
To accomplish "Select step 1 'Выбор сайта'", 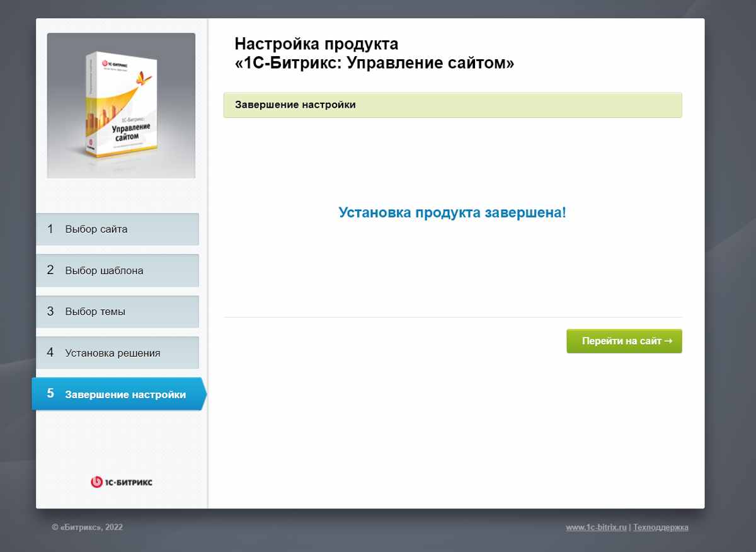I will [x=117, y=229].
